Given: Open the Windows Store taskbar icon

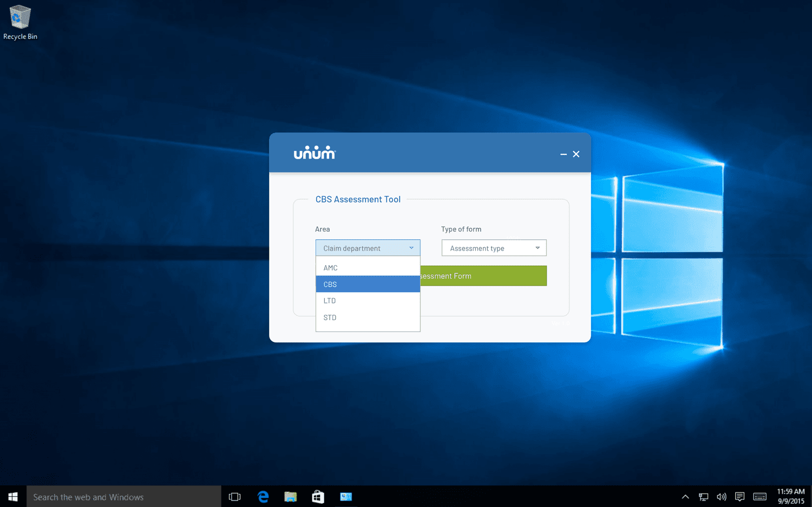Looking at the screenshot, I should point(318,497).
